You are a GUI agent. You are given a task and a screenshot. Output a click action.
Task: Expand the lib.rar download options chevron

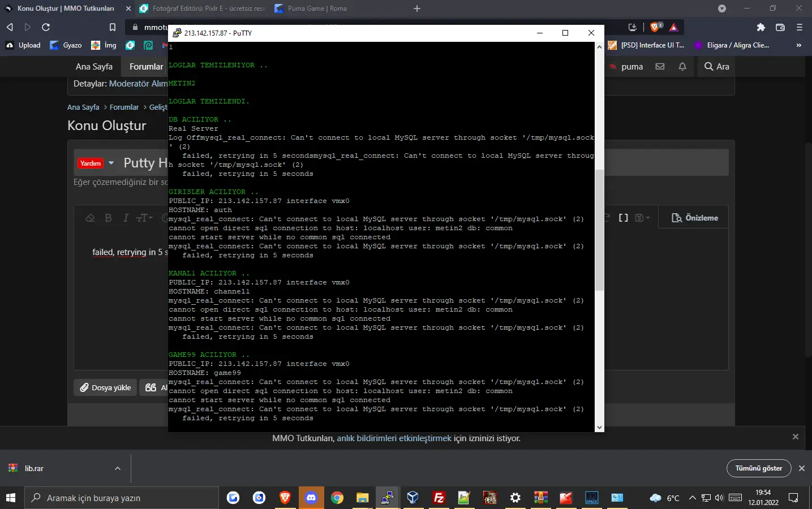coord(118,468)
